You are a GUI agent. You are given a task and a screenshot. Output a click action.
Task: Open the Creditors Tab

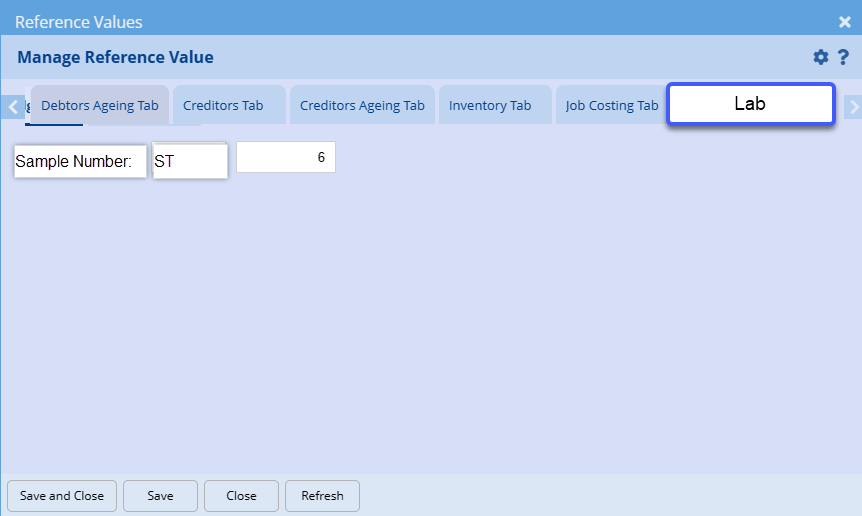tap(223, 105)
